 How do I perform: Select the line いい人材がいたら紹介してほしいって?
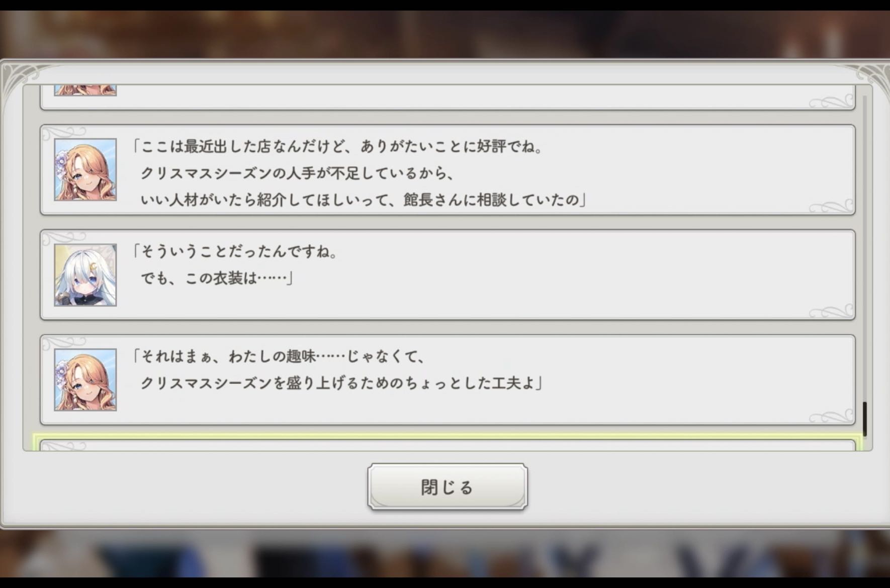tap(363, 200)
